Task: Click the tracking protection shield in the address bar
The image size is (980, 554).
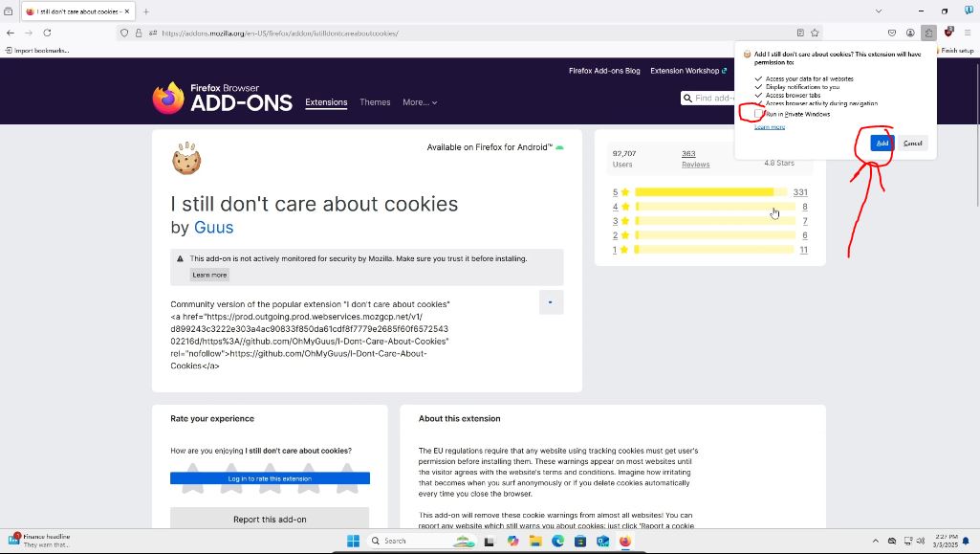Action: tap(124, 33)
